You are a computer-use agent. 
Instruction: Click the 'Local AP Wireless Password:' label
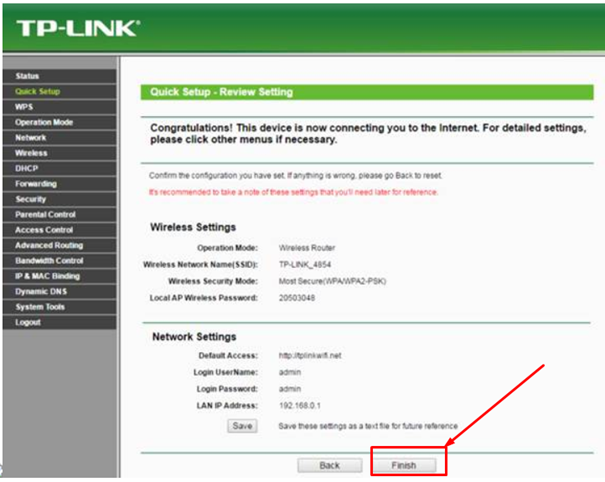203,298
